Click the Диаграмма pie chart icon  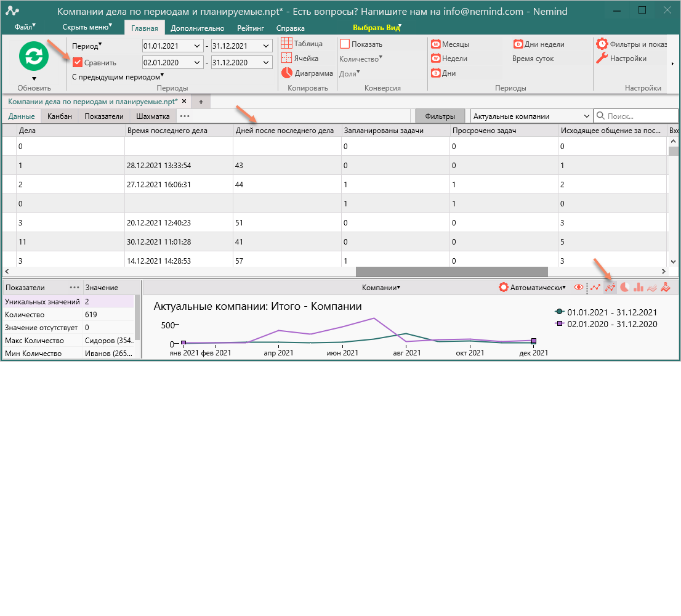tap(287, 73)
